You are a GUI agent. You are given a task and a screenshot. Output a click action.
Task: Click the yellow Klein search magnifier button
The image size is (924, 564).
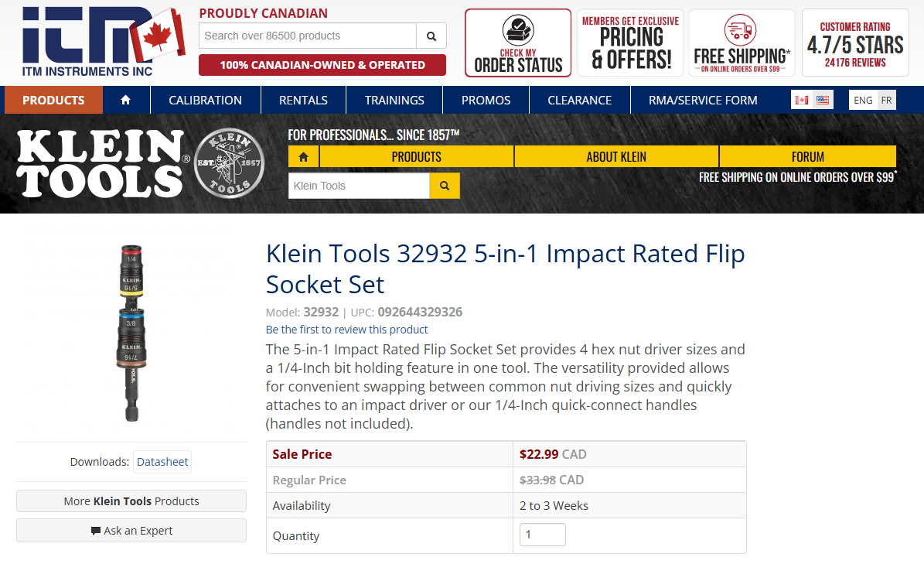445,186
